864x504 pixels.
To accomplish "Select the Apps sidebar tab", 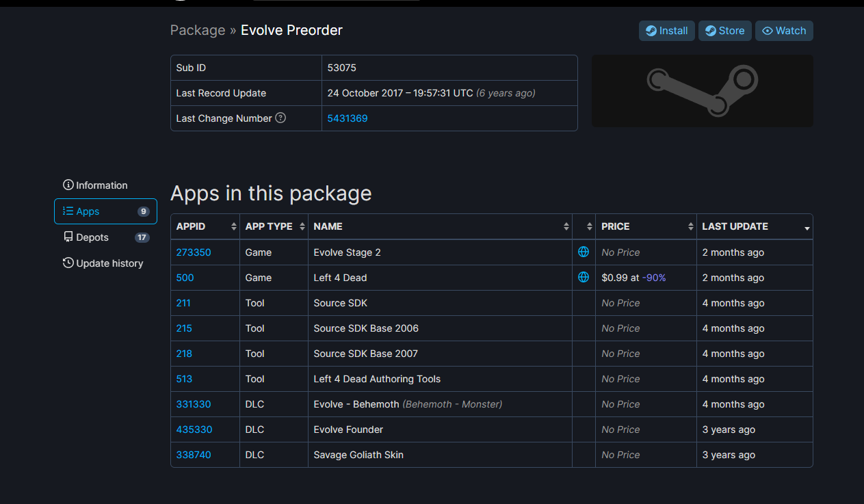I will [105, 211].
